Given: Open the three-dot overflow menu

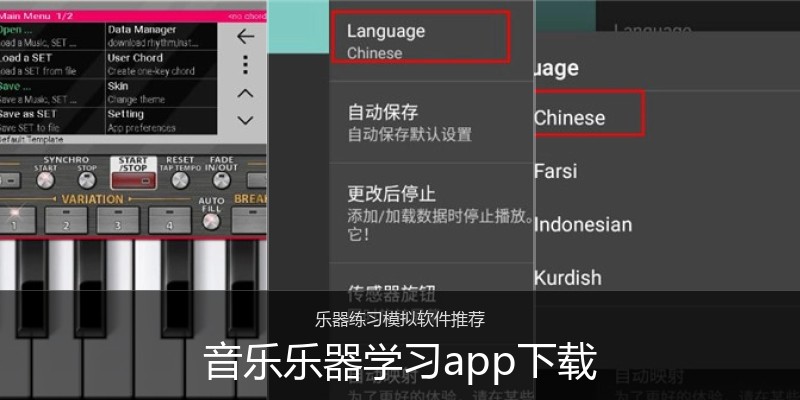Looking at the screenshot, I should (x=245, y=65).
